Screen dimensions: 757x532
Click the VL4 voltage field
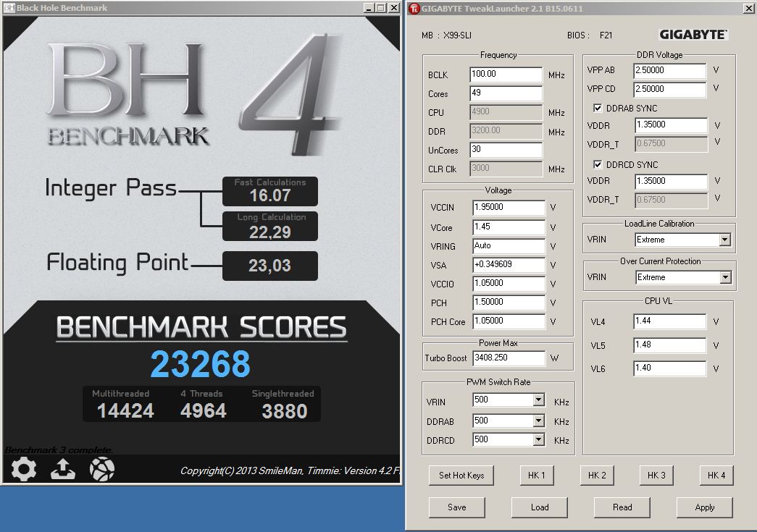pyautogui.click(x=669, y=321)
